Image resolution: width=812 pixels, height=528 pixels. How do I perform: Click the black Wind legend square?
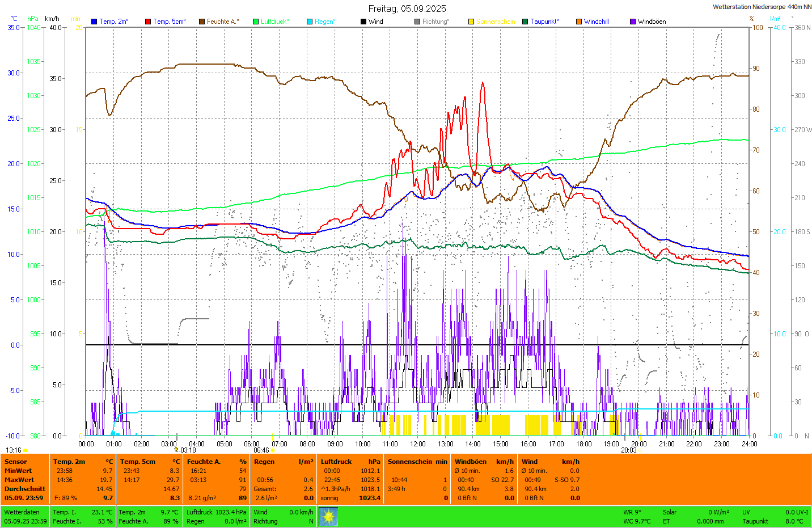[x=363, y=22]
